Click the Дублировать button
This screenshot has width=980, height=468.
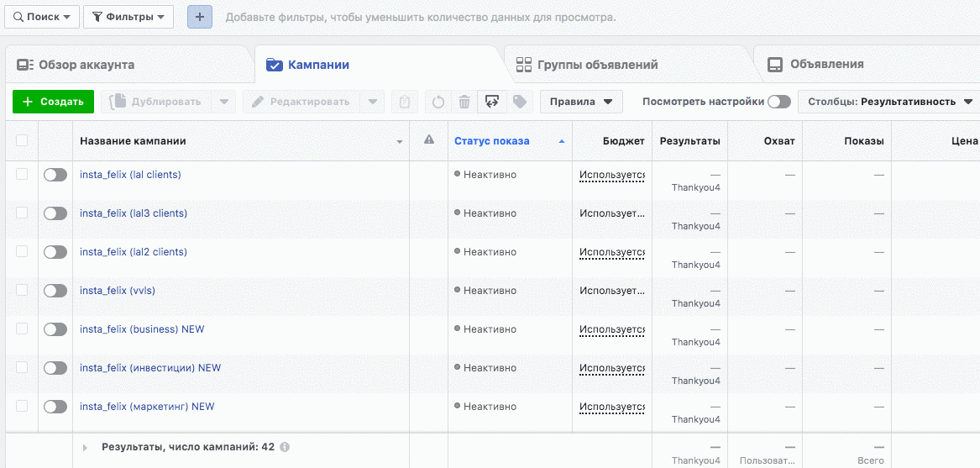(156, 102)
